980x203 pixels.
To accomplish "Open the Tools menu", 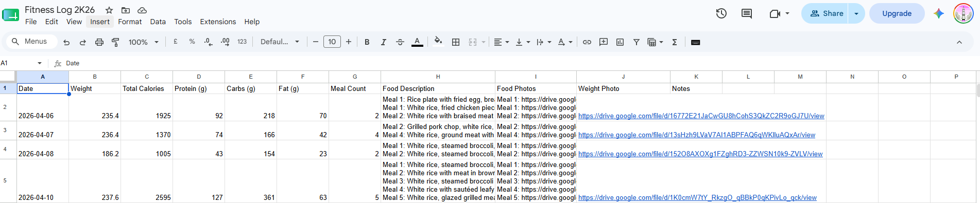I will pyautogui.click(x=183, y=22).
